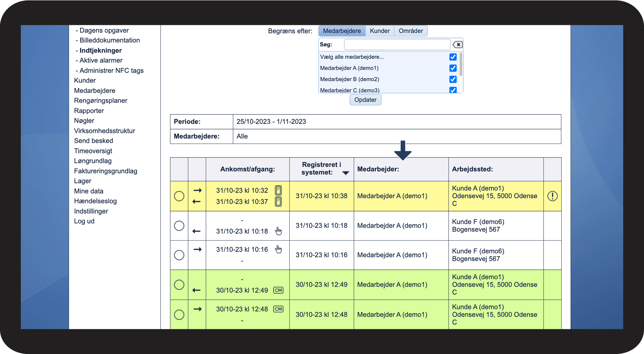Image resolution: width=644 pixels, height=354 pixels.
Task: Click departure arrow in the 10:18 row
Action: [196, 231]
